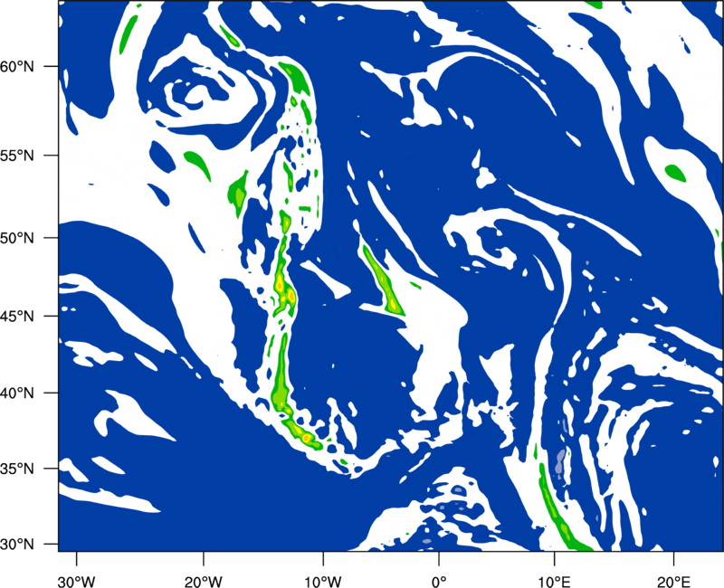The height and width of the screenshot is (588, 724).
Task: Click the 10°W longitude label
Action: (x=322, y=582)
